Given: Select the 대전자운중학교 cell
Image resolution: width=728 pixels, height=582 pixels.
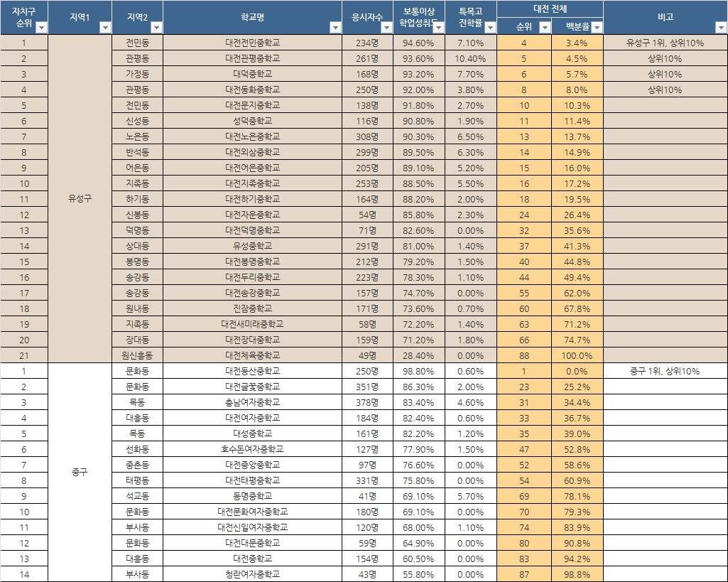Looking at the screenshot, I should (253, 215).
